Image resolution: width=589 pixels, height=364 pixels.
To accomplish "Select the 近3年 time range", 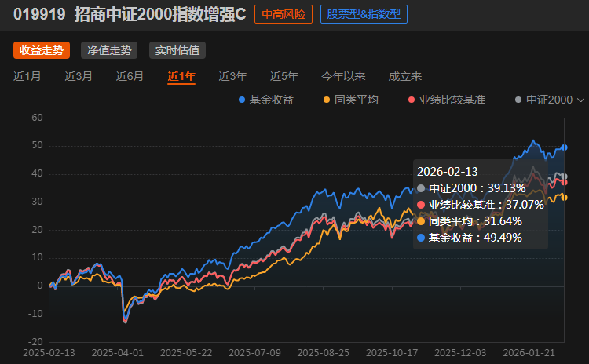I will pos(233,77).
